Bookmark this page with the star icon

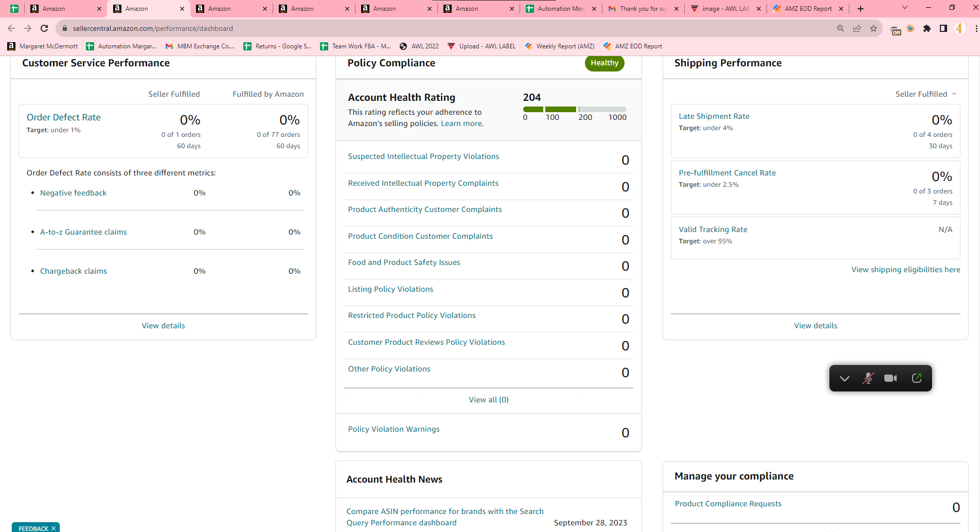[874, 28]
